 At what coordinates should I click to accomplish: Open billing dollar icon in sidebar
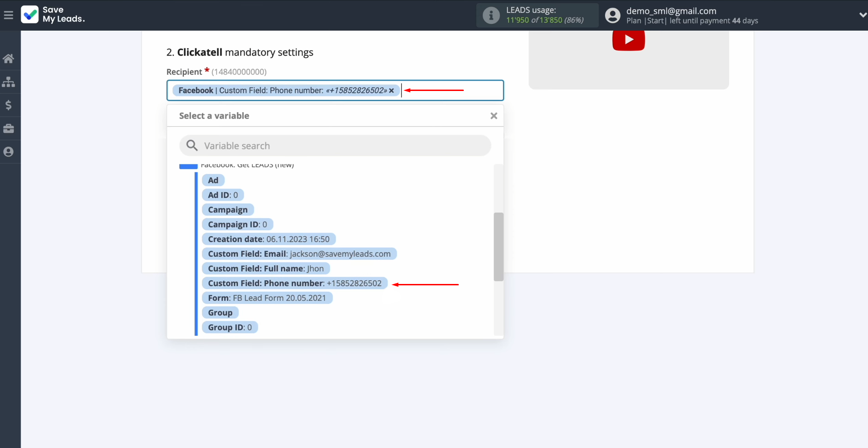8,105
